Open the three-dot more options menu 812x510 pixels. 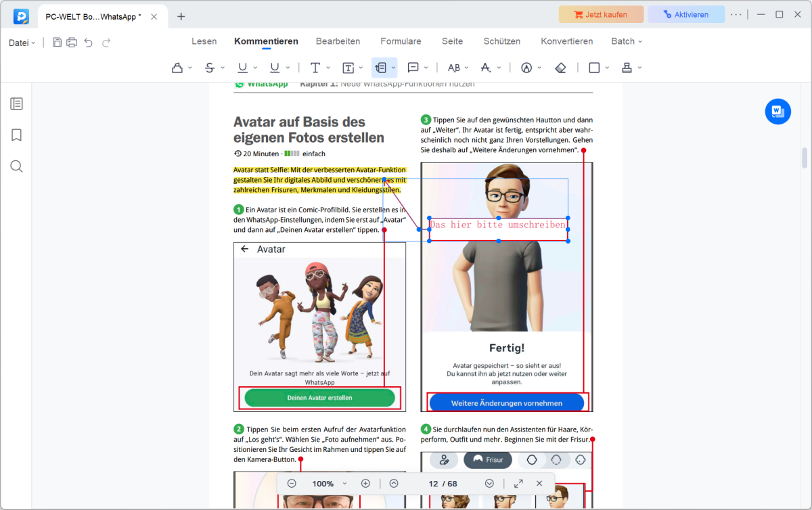tap(736, 14)
